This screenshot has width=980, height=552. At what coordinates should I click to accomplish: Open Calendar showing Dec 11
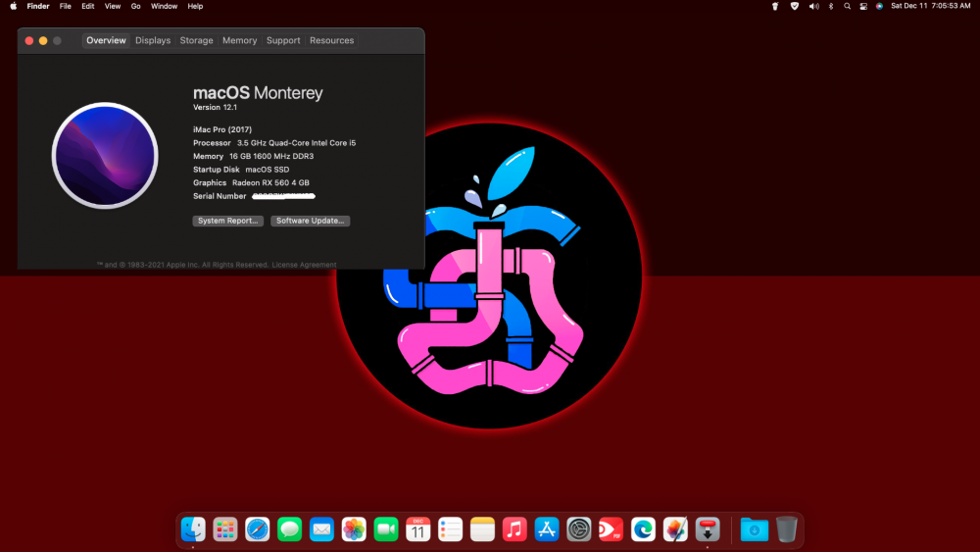(418, 529)
